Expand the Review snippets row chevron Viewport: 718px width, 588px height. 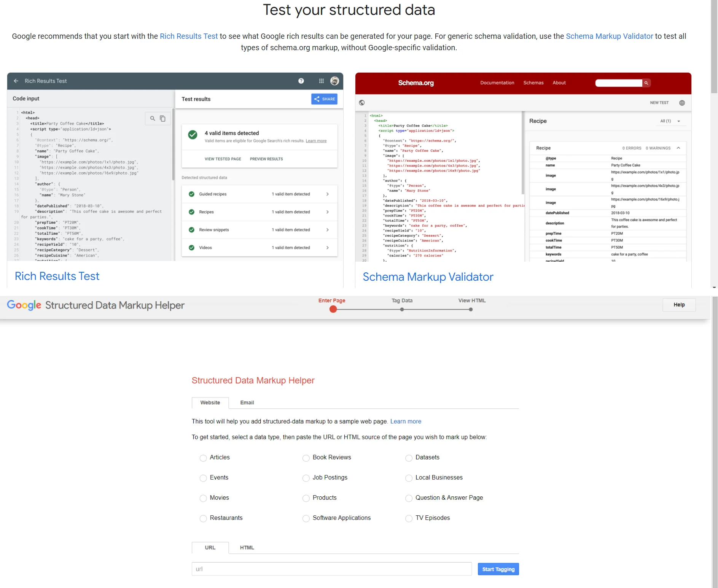(328, 230)
